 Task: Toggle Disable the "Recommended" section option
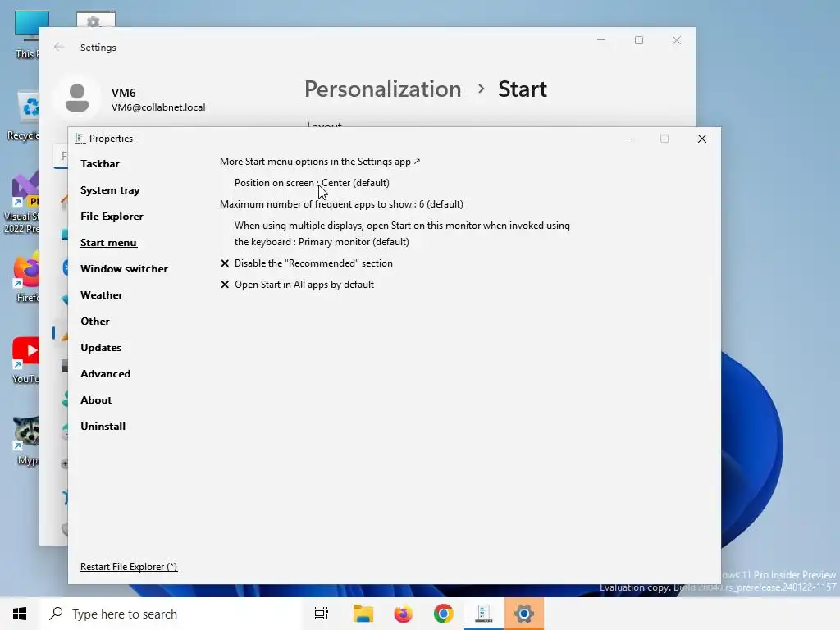pos(307,263)
